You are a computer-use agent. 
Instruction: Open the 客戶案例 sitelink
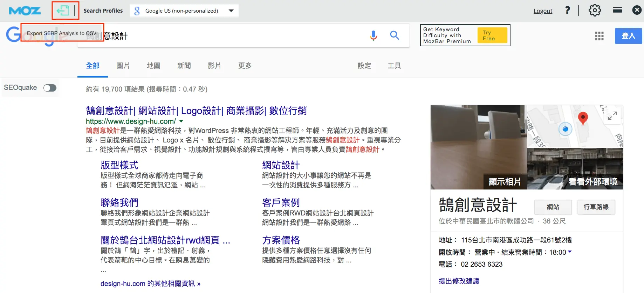(x=281, y=202)
